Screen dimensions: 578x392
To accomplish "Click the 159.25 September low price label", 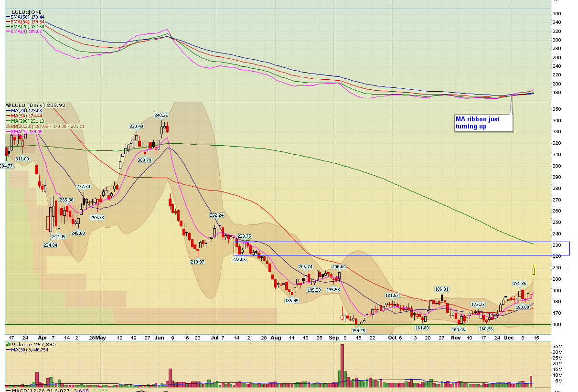I will [359, 330].
